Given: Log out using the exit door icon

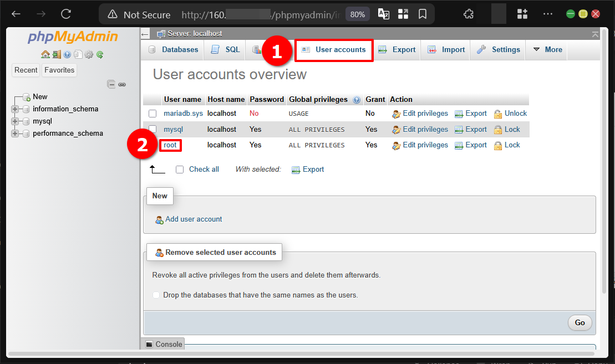Looking at the screenshot, I should pos(57,54).
